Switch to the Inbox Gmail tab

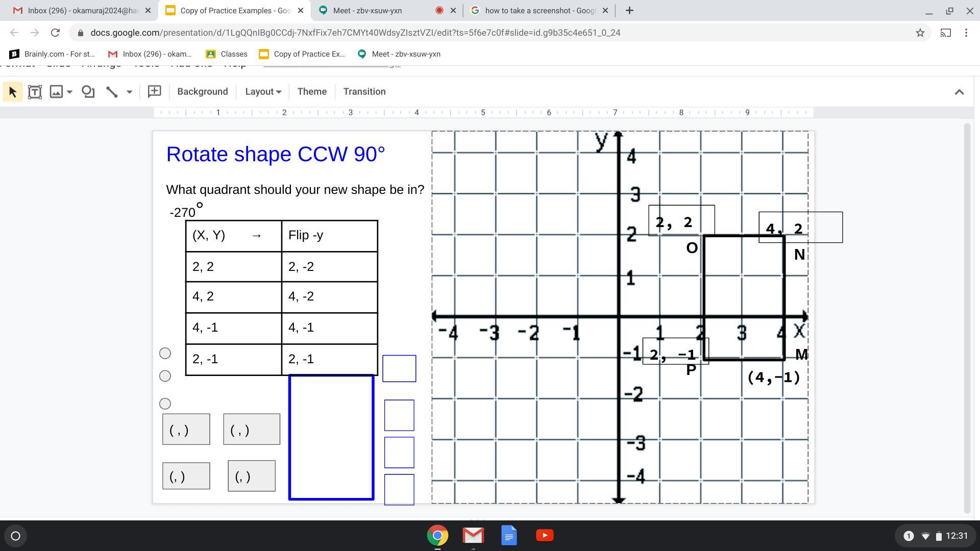[x=82, y=10]
